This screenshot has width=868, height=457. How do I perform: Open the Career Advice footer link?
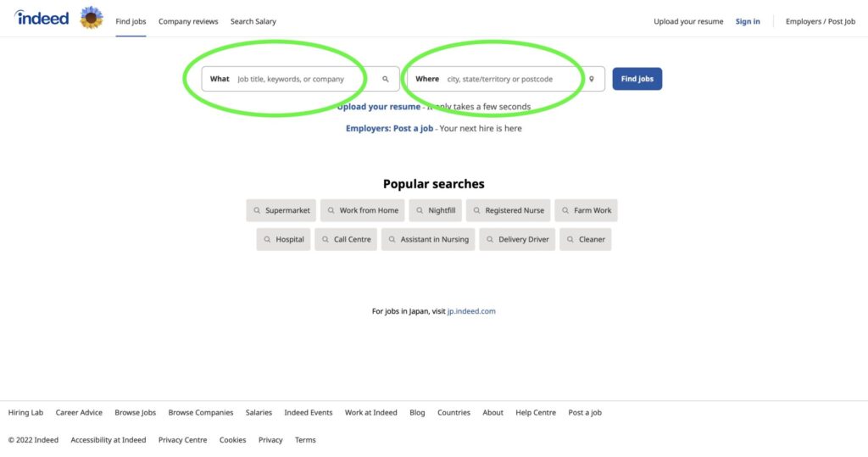[79, 413]
